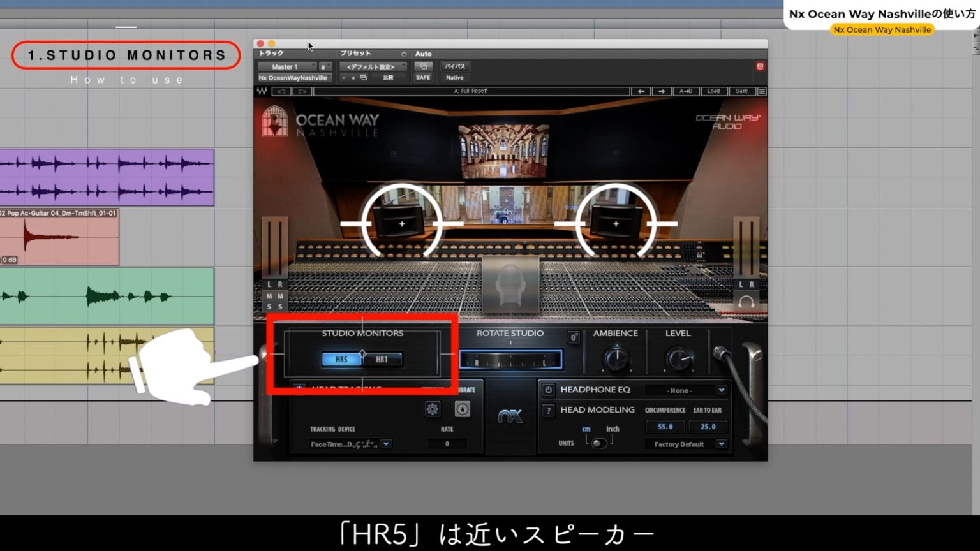Image resolution: width=980 pixels, height=551 pixels.
Task: Click the automation enable icon under Auto
Action: coord(423,66)
